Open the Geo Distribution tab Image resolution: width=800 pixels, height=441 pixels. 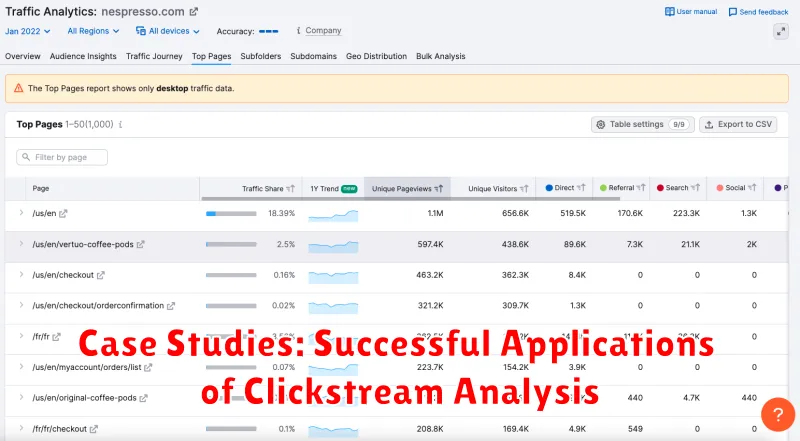tap(376, 56)
